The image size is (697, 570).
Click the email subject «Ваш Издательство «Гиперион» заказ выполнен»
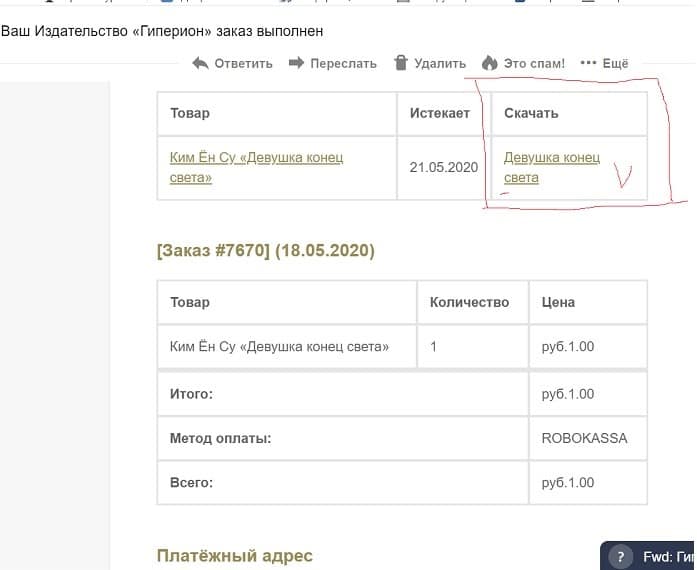(x=162, y=31)
